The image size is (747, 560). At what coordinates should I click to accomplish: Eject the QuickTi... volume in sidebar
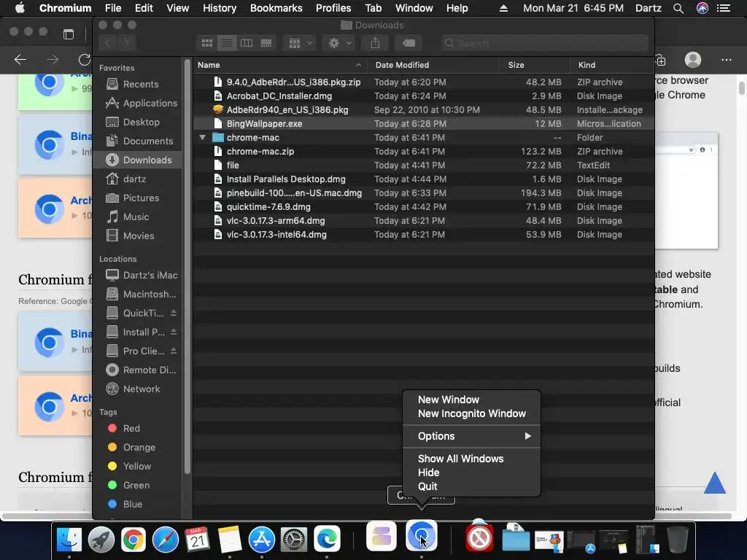pyautogui.click(x=174, y=313)
